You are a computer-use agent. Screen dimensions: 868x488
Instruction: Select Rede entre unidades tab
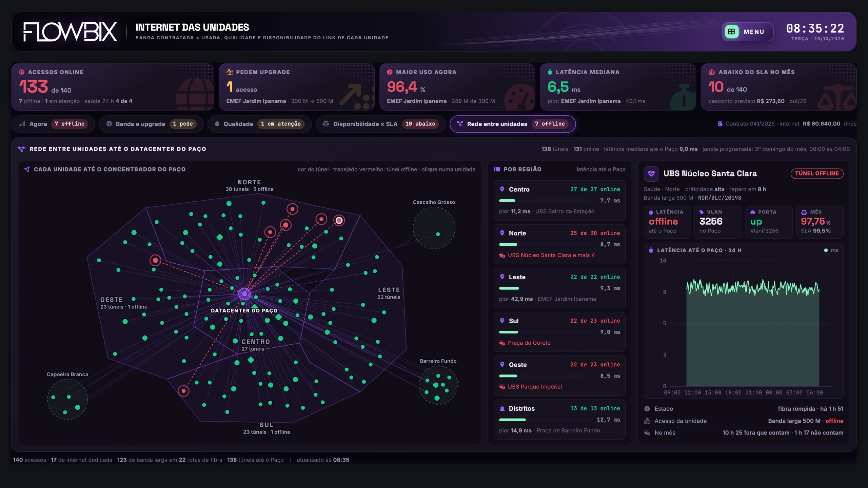point(513,124)
